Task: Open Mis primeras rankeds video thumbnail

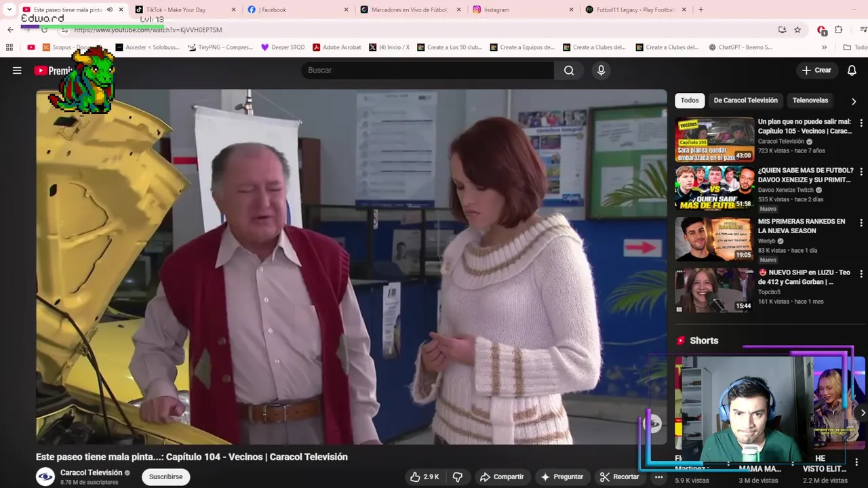Action: pos(715,239)
